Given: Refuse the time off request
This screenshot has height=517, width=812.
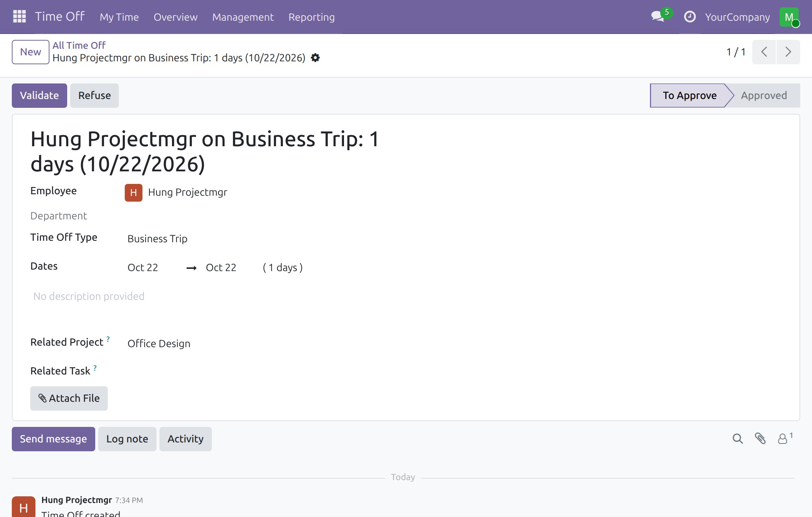Looking at the screenshot, I should click(94, 96).
